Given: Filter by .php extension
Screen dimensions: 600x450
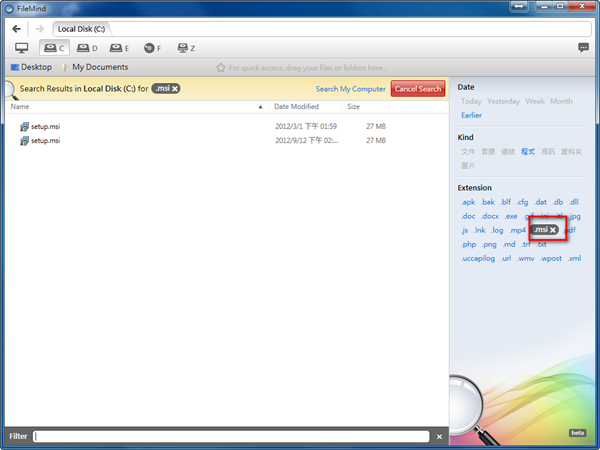Looking at the screenshot, I should tap(468, 245).
